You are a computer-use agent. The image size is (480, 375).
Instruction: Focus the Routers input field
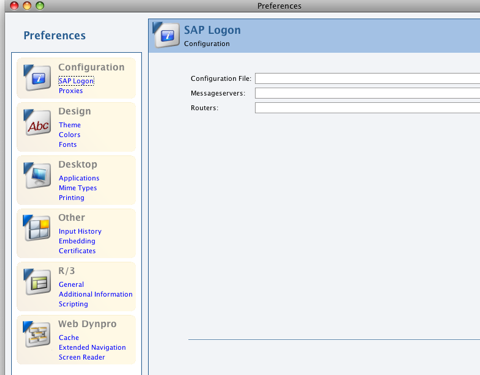(x=367, y=108)
